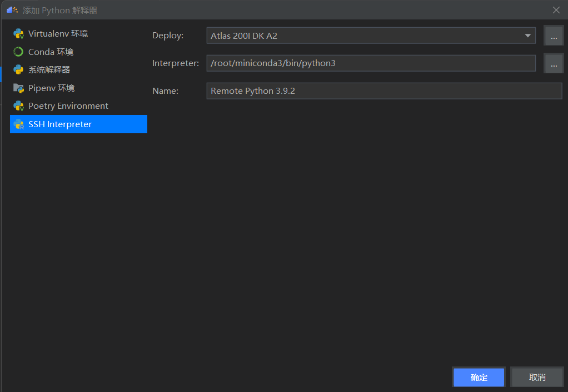Click the SSH Interpreter Python icon
Image resolution: width=568 pixels, height=392 pixels.
(18, 124)
